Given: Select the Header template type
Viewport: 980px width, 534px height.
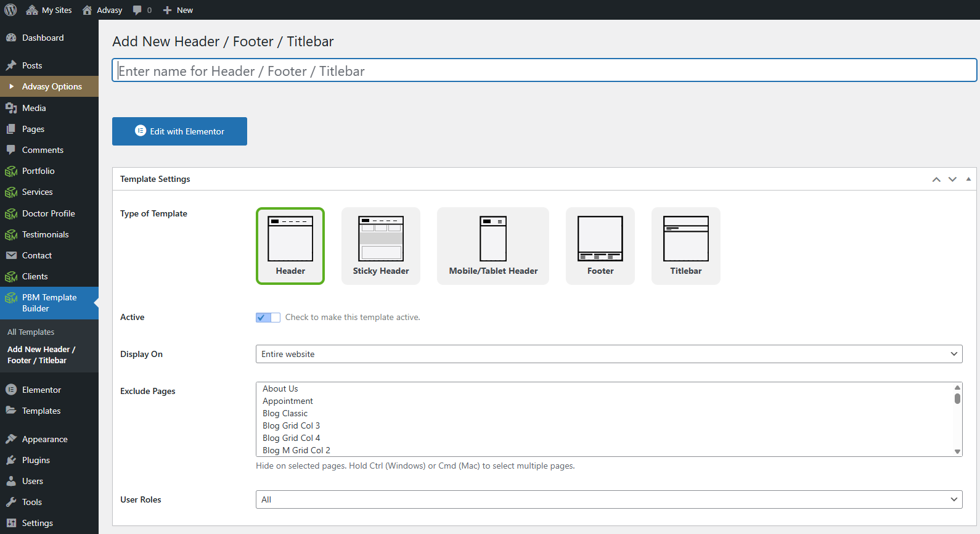Looking at the screenshot, I should (290, 245).
